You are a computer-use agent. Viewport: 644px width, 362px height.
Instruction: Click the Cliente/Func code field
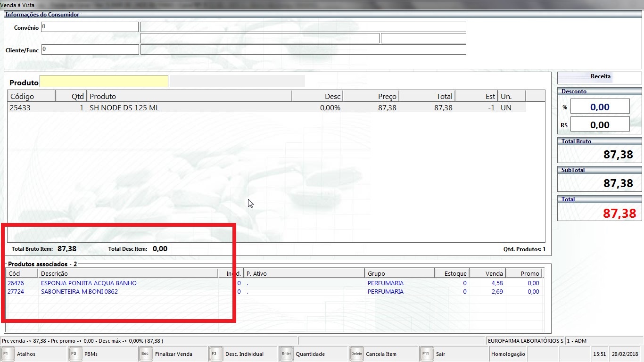(90, 49)
